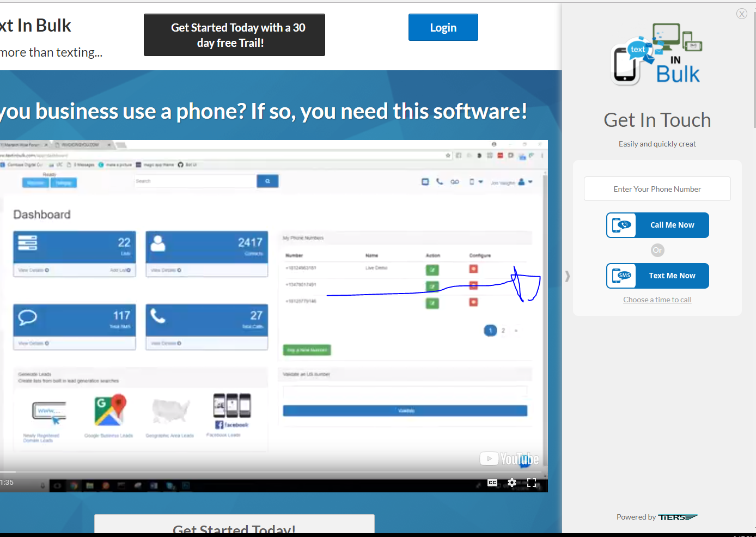756x537 pixels.
Task: Click the Or separator circle
Action: point(657,251)
